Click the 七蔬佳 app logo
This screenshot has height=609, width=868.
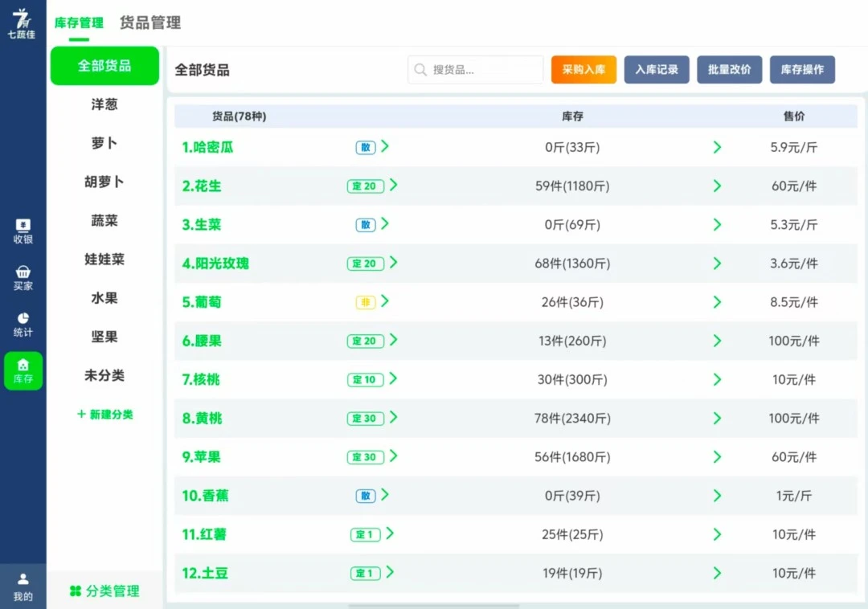tap(22, 22)
